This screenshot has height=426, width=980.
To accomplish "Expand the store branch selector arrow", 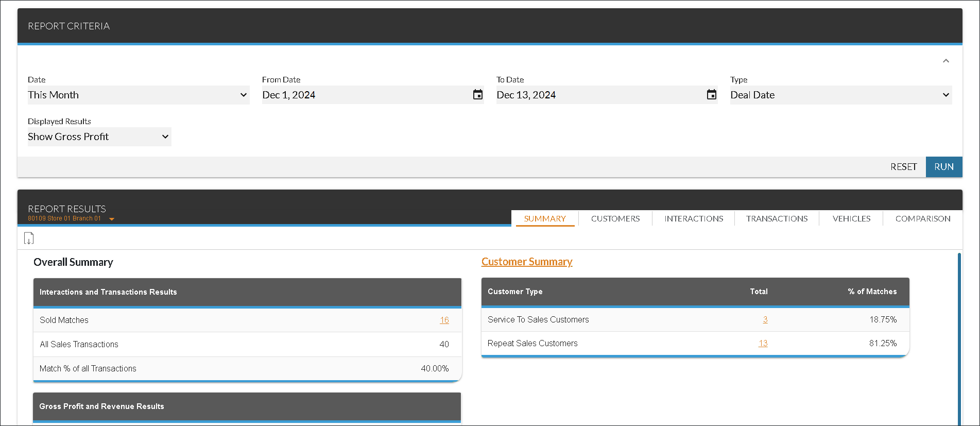I will click(112, 219).
